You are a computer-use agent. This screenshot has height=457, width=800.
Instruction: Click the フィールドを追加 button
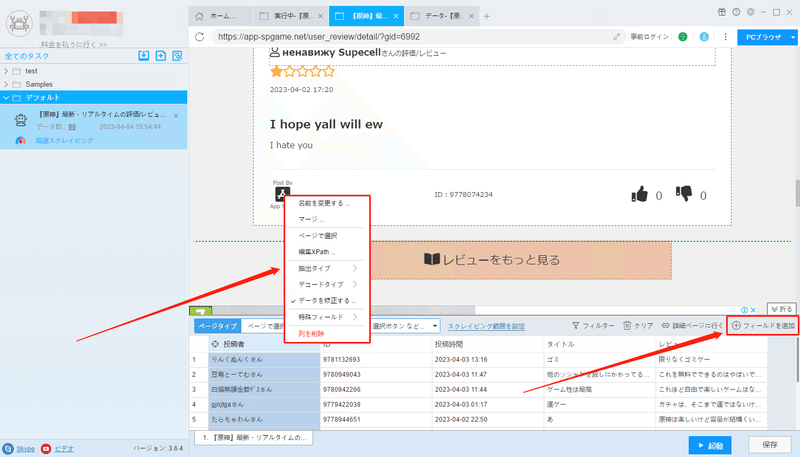(x=763, y=325)
